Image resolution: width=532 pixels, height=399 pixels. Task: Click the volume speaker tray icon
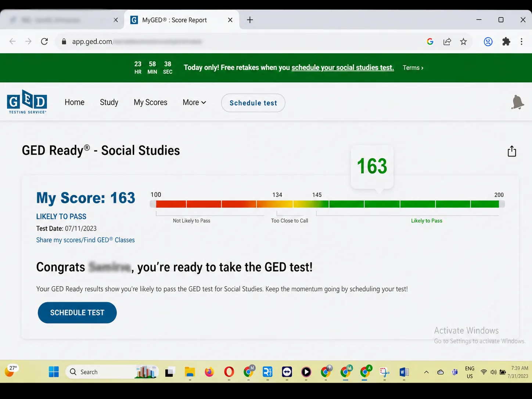point(493,372)
